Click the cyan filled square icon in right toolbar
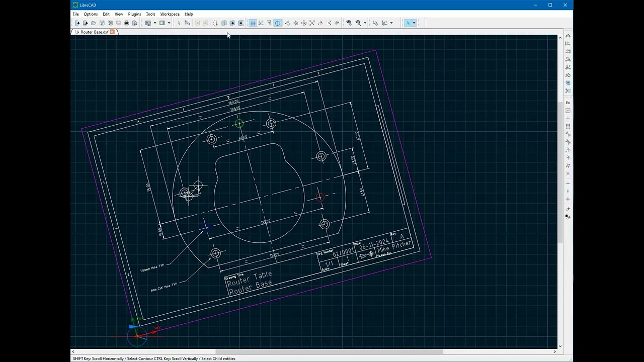This screenshot has height=362, width=644. pos(568,83)
